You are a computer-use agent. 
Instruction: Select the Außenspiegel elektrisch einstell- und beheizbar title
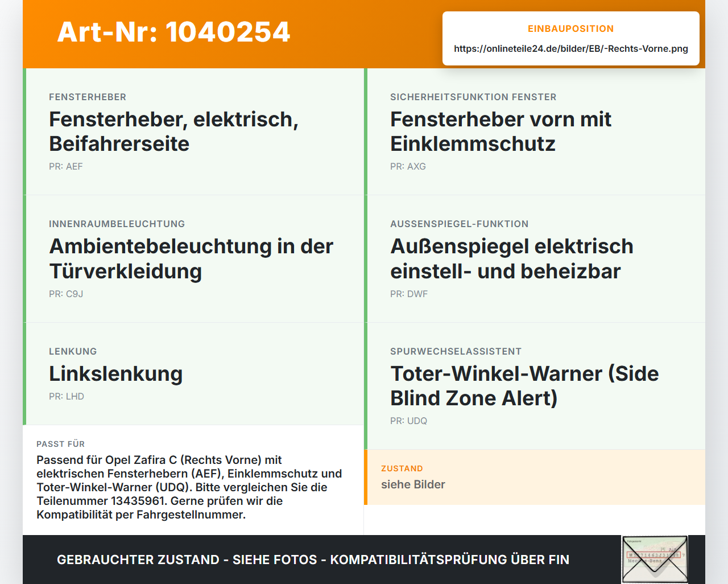tap(512, 258)
